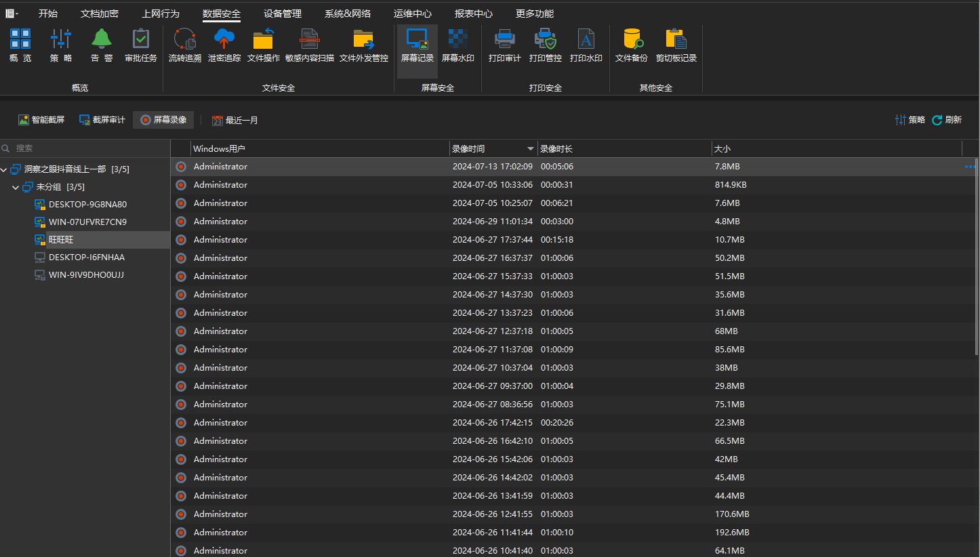980x557 pixels.
Task: Select the recording sized 814.9KB
Action: 572,185
